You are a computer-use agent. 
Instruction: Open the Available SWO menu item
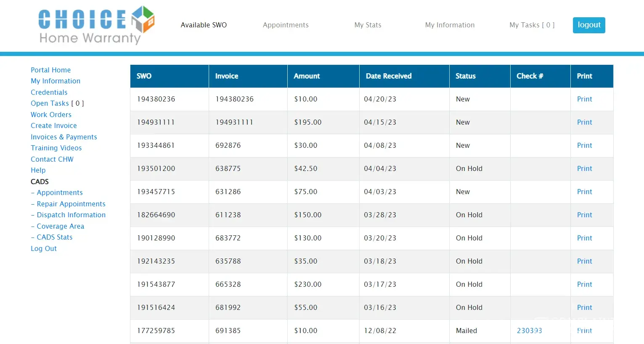[204, 25]
